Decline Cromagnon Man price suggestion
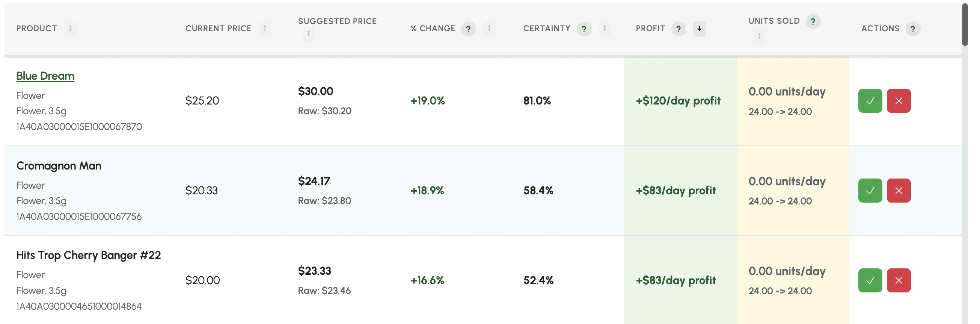Screen dimensions: 980x324 coord(898,190)
